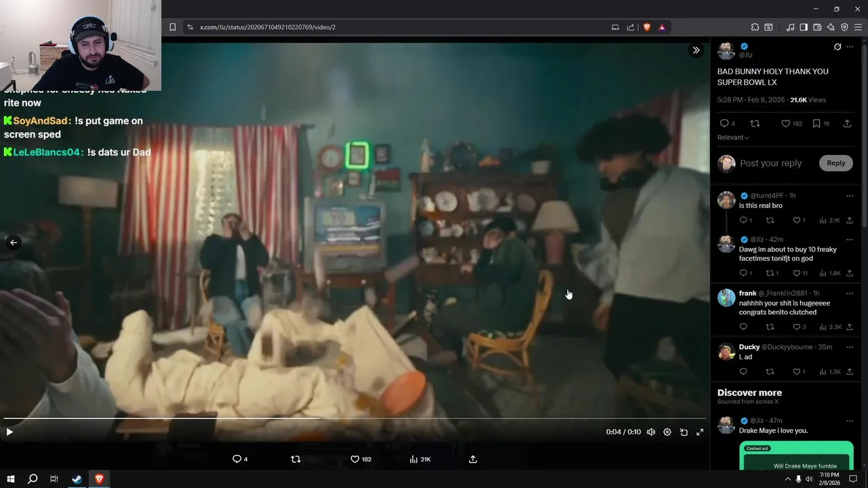The image size is (868, 488).
Task: Bookmark the post with 19 bookmarks
Action: [816, 123]
